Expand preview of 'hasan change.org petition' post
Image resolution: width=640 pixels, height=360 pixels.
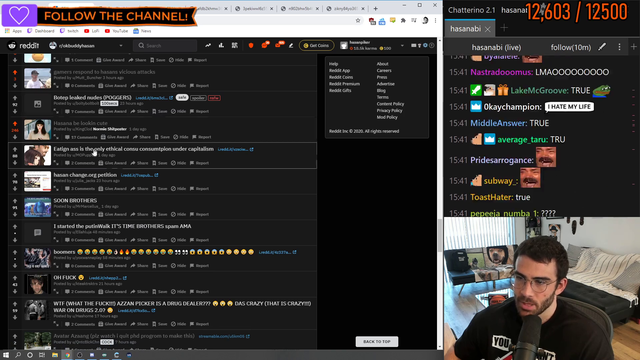56,188
